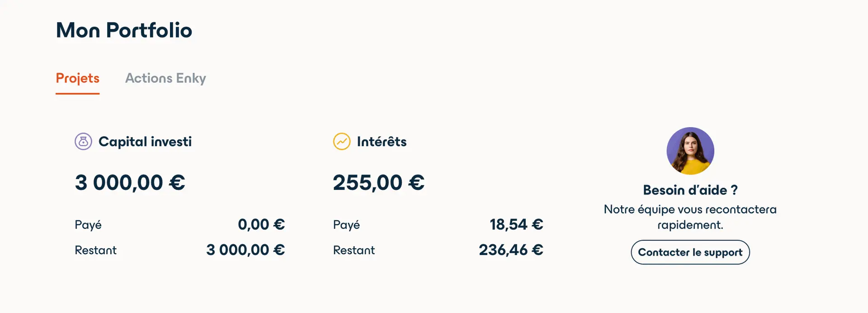Select the Restant label under Intérêts
The image size is (868, 313).
[x=354, y=250]
